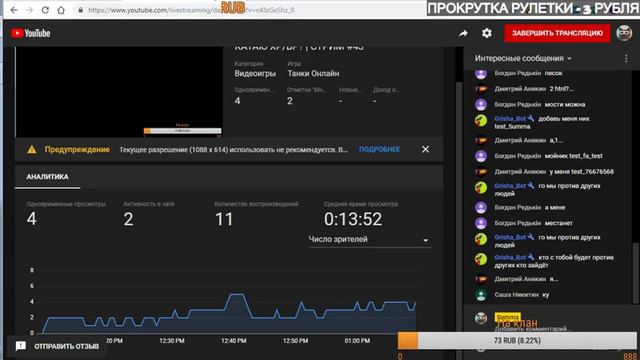Viewport: 640px width, 360px height.
Task: Click Дмитрий Аникин message '2 html?...'
Action: click(561, 89)
